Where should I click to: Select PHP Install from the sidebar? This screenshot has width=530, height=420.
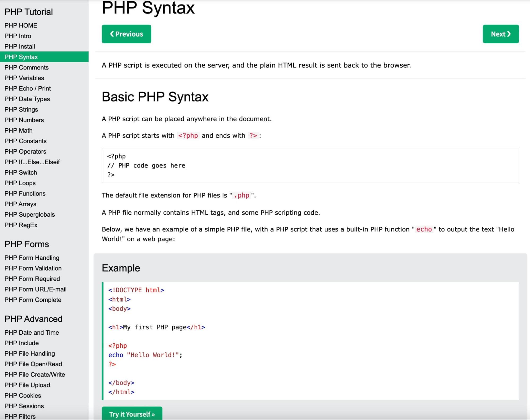(x=20, y=47)
